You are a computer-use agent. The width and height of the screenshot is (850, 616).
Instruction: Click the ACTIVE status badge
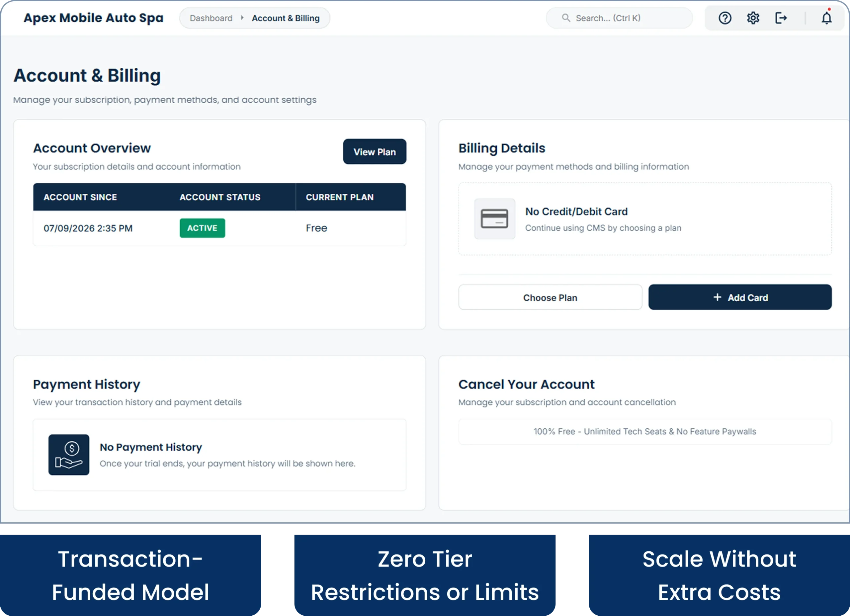(x=202, y=228)
